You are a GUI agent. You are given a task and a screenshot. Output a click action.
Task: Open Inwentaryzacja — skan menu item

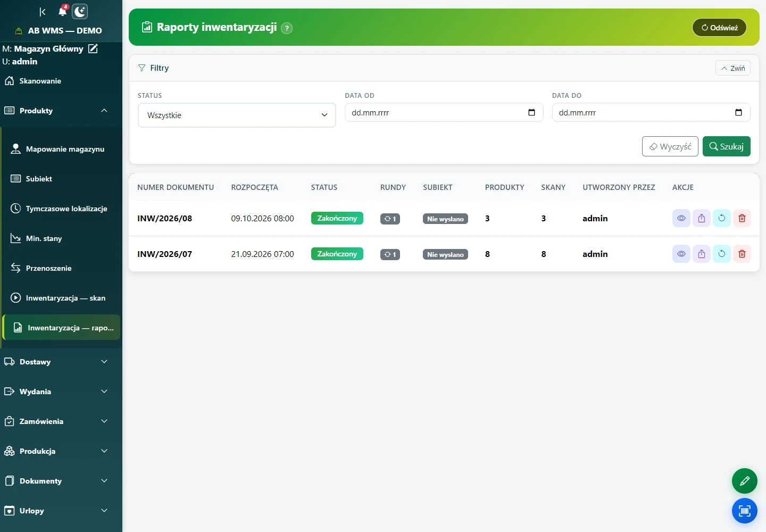tap(62, 298)
